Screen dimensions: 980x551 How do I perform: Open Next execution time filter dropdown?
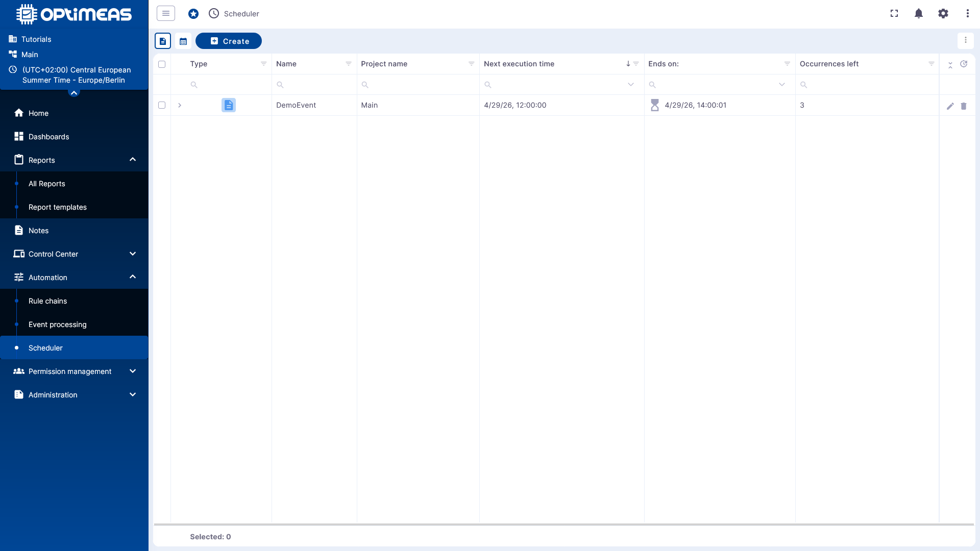coord(631,85)
